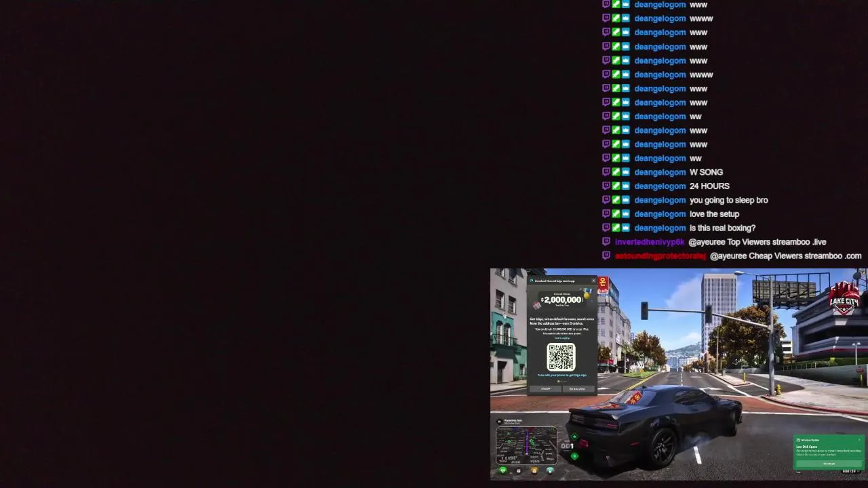The height and width of the screenshot is (488, 868).
Task: Click Twitch badge beside invertedhenivyp6k
Action: coord(606,241)
